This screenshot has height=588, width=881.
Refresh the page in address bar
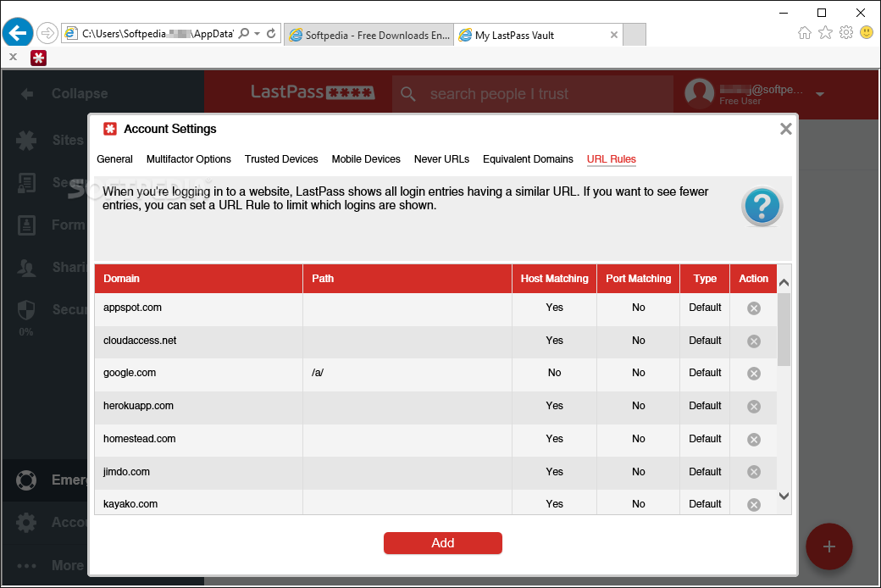271,34
